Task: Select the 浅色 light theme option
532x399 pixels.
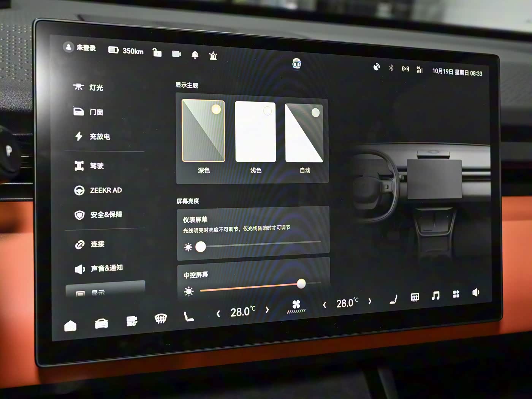Action: tap(255, 132)
